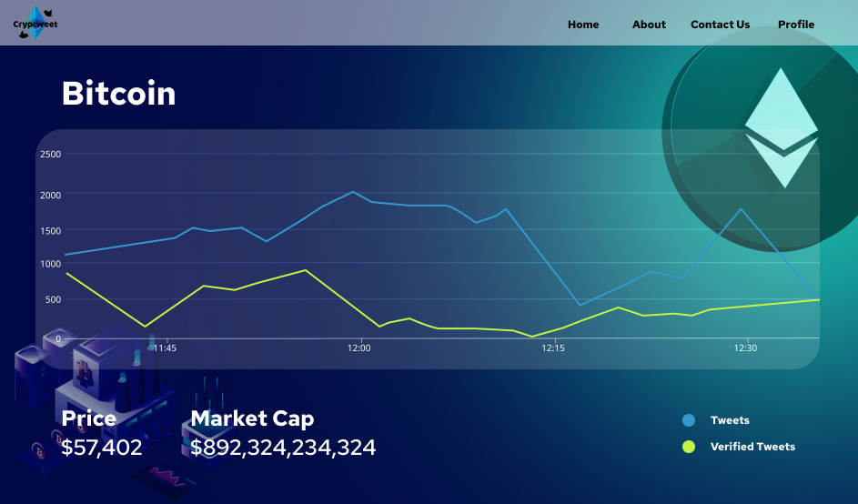Select the Verified Tweets legend label
This screenshot has width=858, height=504.
coord(753,447)
